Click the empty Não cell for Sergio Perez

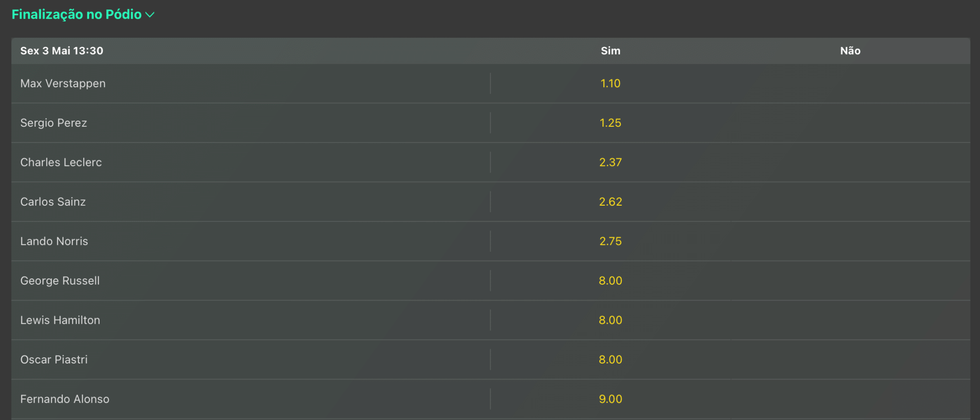click(x=850, y=123)
